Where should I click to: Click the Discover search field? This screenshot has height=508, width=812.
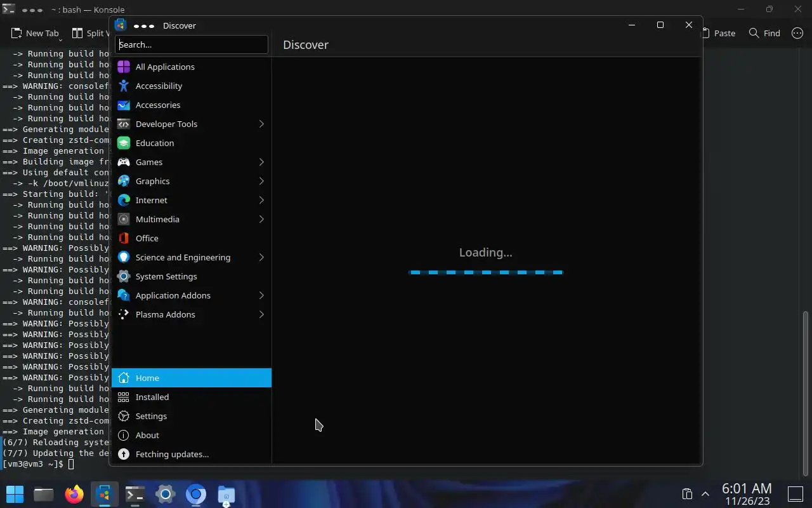(x=192, y=44)
